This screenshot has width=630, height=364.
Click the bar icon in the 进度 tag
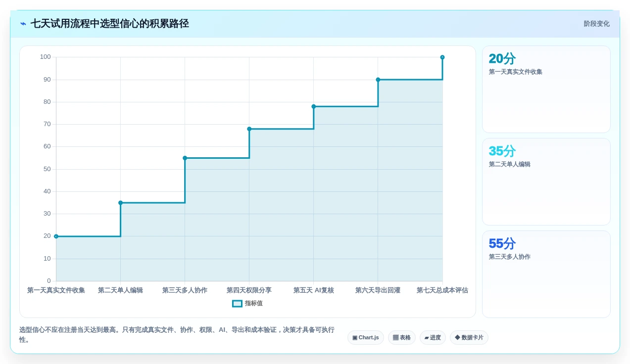427,338
